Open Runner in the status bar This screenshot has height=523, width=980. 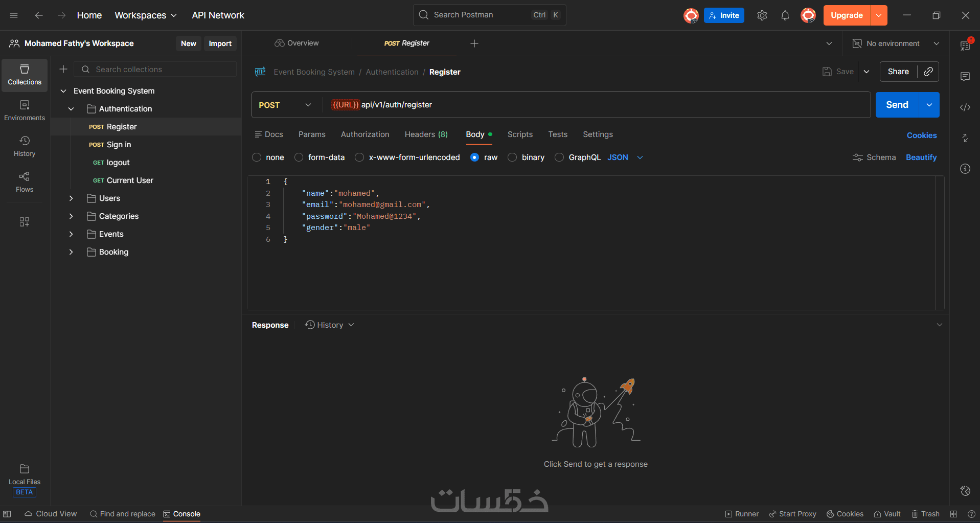click(x=742, y=514)
